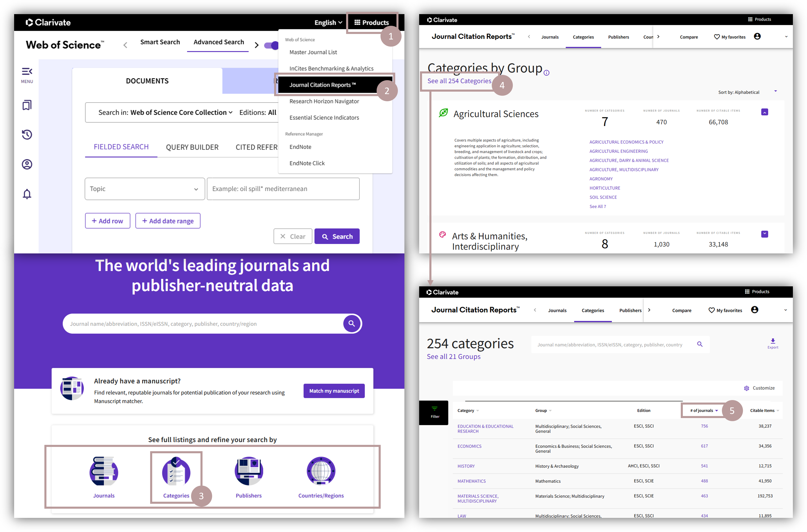Image resolution: width=807 pixels, height=532 pixels.
Task: Open the English language dropdown
Action: point(328,22)
